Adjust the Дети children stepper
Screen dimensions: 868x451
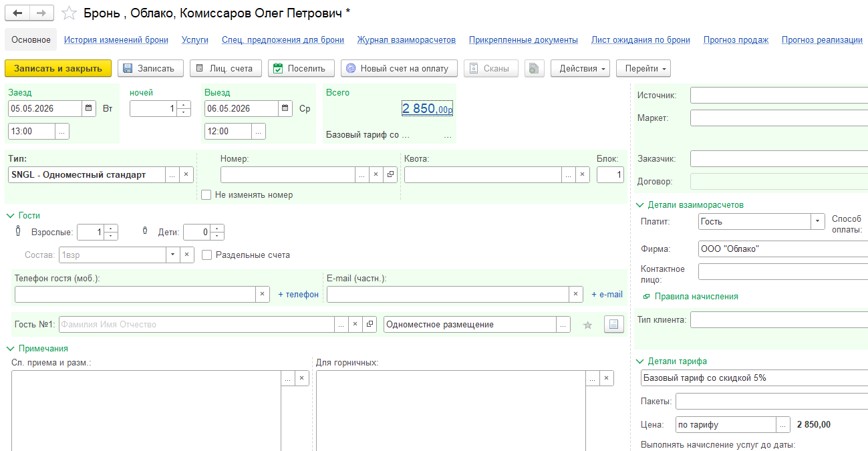coord(217,232)
